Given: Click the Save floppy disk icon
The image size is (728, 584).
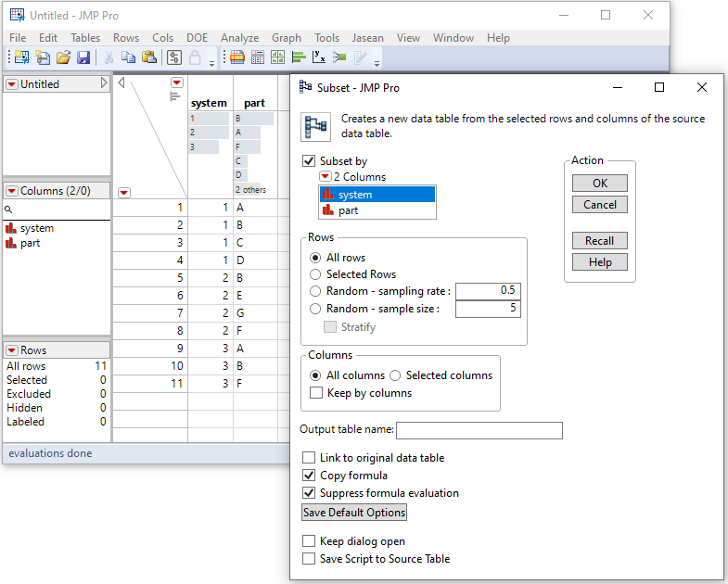Looking at the screenshot, I should pos(83,57).
